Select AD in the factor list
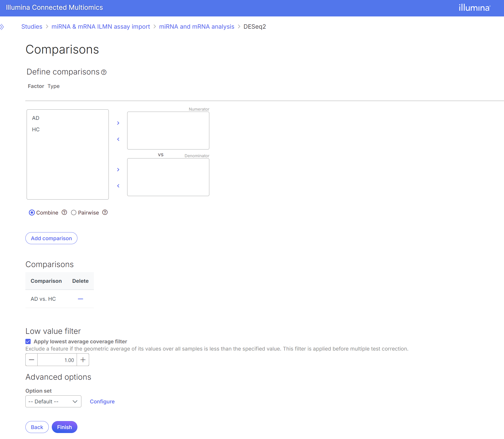Screen dimensions: 504x439 [x=36, y=118]
